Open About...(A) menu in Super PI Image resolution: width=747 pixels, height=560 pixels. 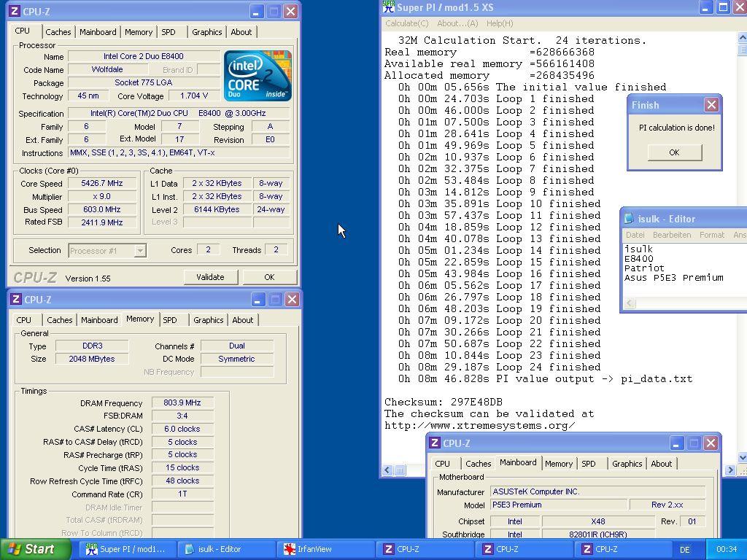coord(457,23)
